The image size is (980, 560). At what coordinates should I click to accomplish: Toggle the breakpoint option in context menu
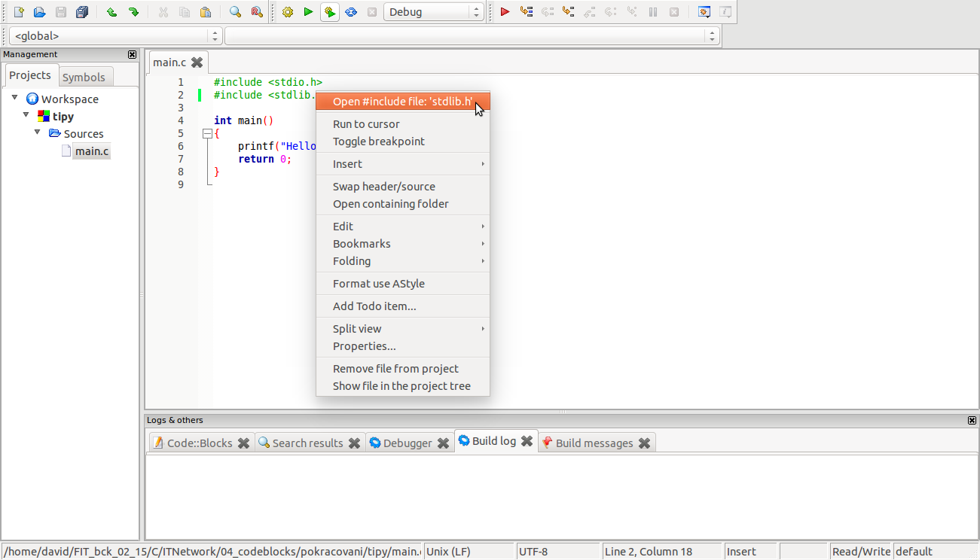pyautogui.click(x=378, y=141)
